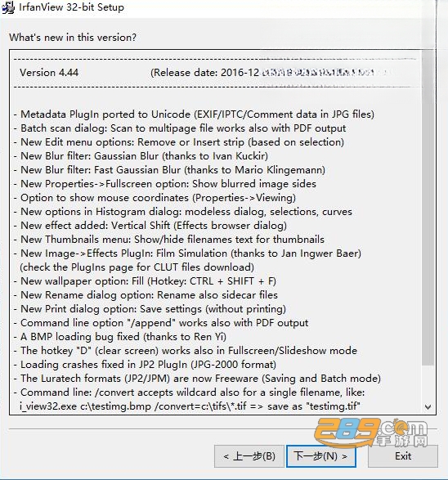Click the New wallpaper option Fill line
This screenshot has height=480, width=448.
tap(145, 281)
